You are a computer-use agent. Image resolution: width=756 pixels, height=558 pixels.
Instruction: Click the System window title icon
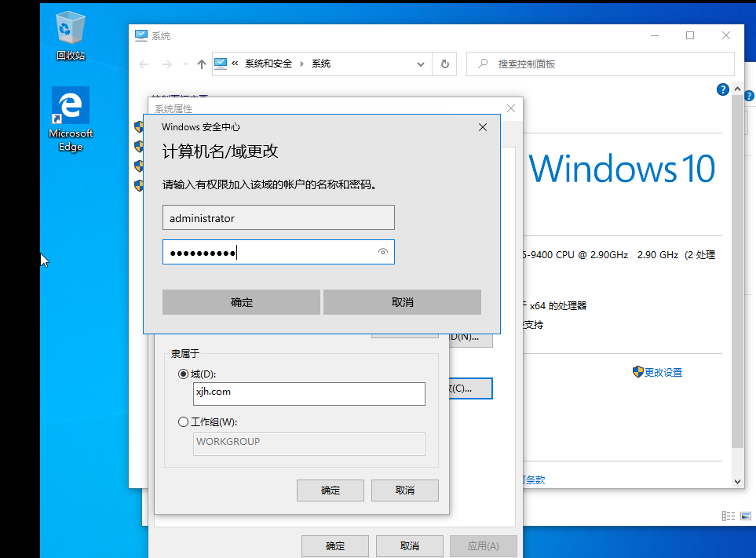[141, 35]
